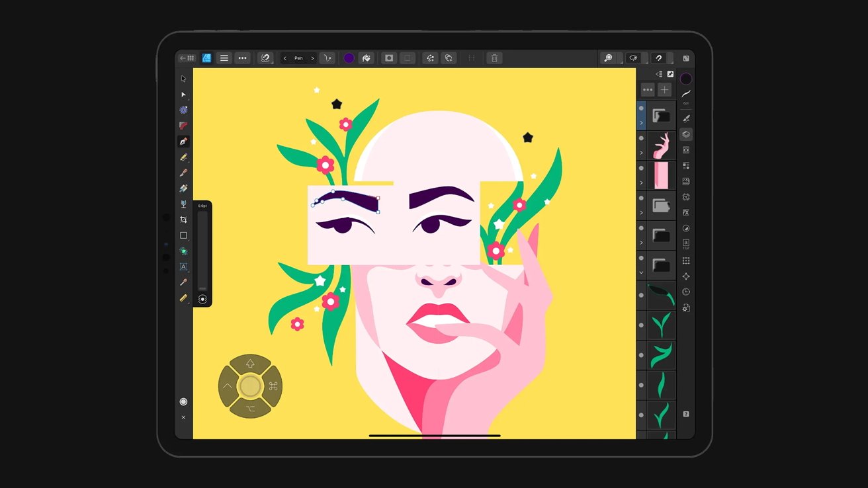Expand the hand layer group chevron
This screenshot has height=488, width=868.
coord(641,153)
